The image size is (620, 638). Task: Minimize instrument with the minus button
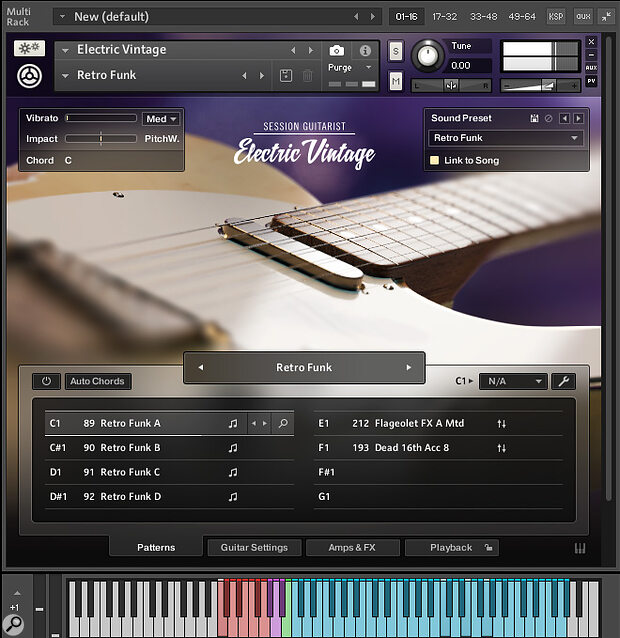click(591, 55)
